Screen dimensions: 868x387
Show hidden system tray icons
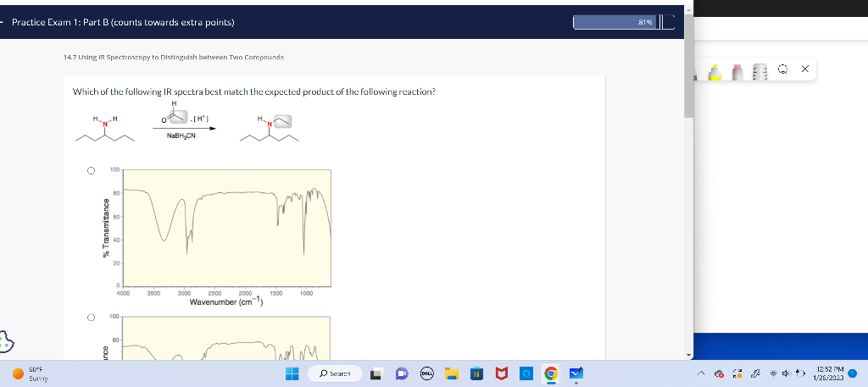703,374
